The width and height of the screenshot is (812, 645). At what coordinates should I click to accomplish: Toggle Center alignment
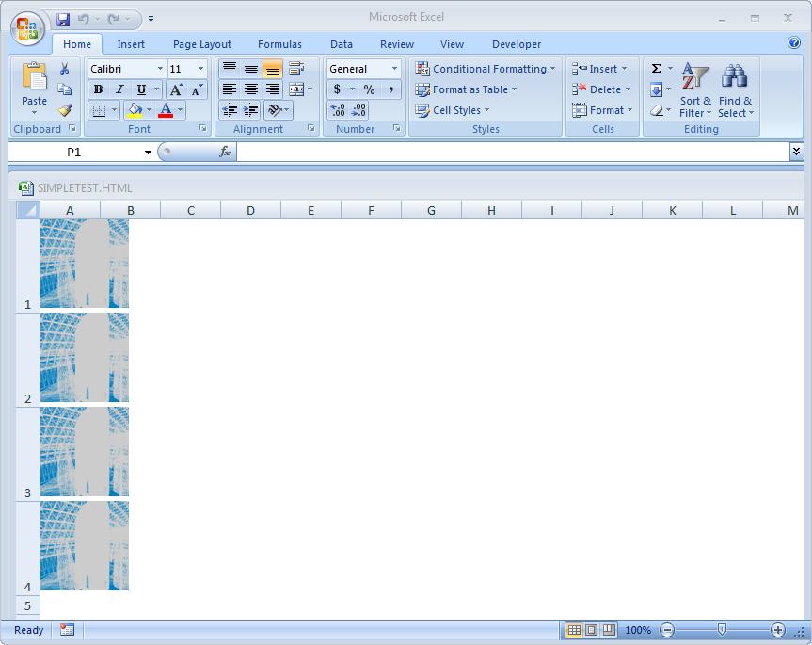[x=249, y=89]
